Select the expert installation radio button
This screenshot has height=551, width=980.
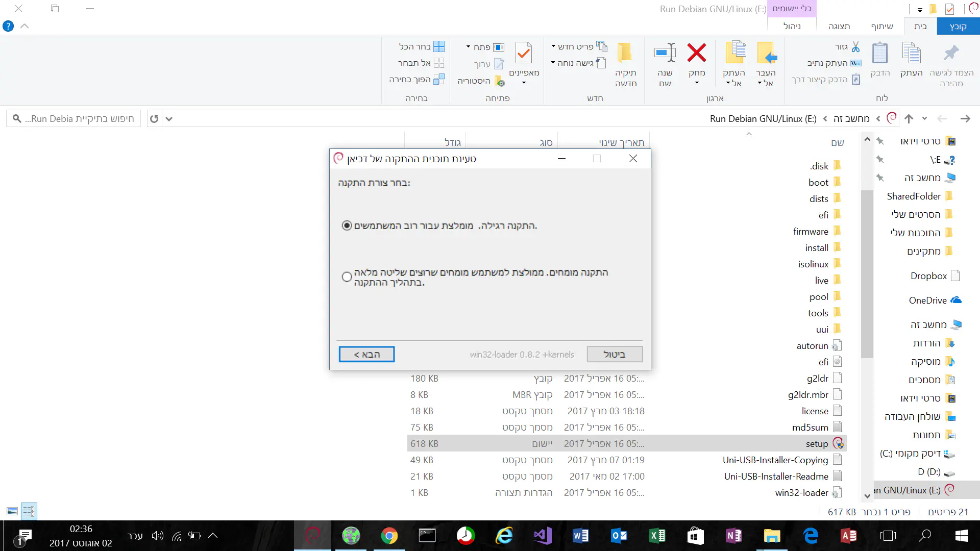point(347,277)
